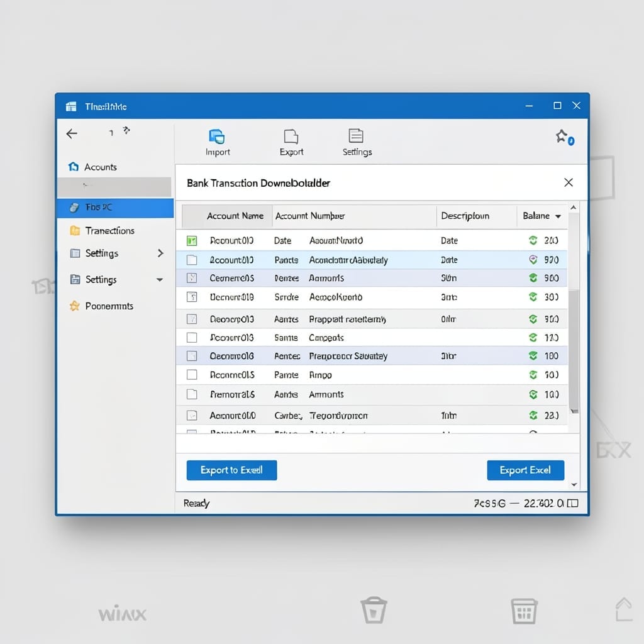Toggle checkbox in the Aemcolkuorto row
The image size is (644, 644).
tap(192, 297)
